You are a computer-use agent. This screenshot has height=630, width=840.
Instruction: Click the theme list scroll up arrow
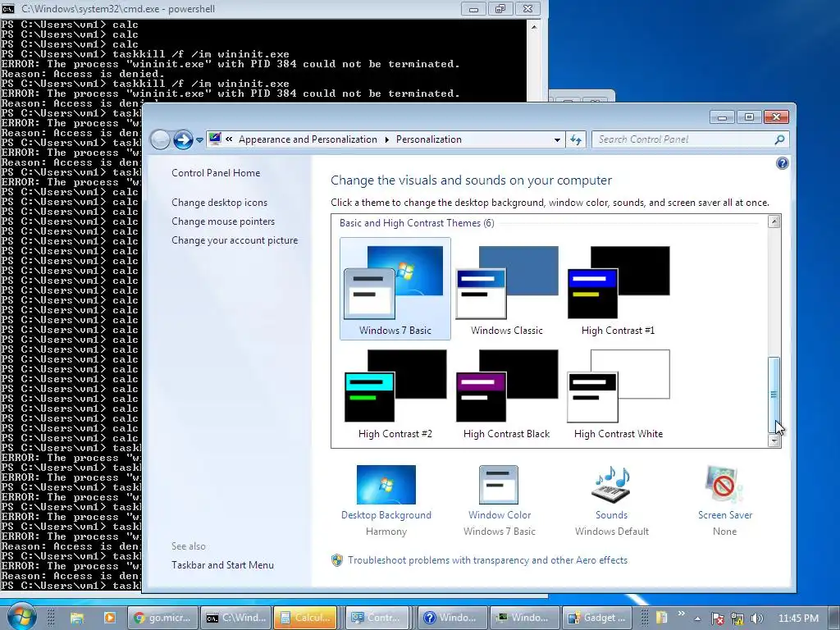(774, 221)
